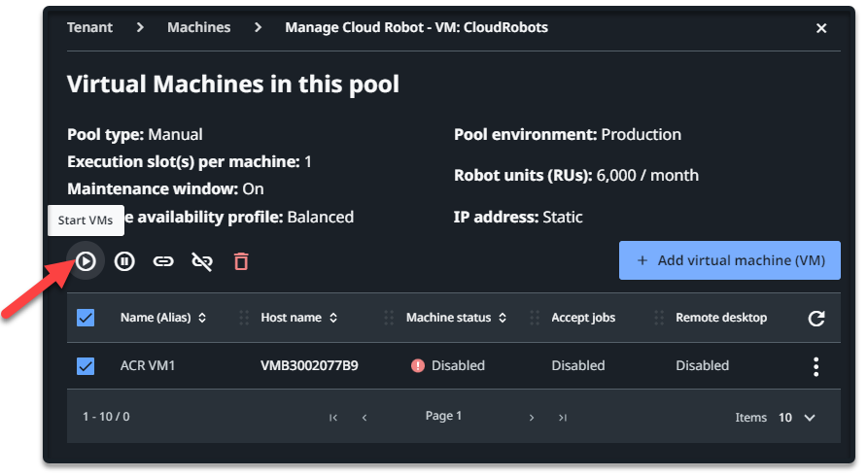Click the Virtual Machines in this pool heading
This screenshot has width=868, height=476.
point(233,85)
